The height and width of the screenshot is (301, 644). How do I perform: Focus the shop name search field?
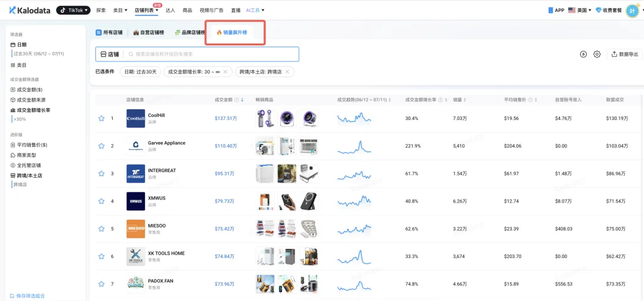212,54
